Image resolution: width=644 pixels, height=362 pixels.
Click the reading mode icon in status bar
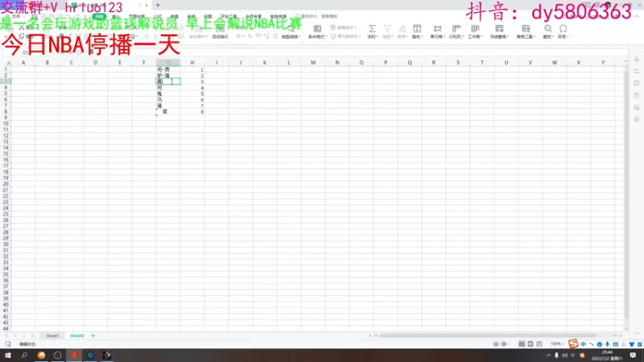coord(505,344)
